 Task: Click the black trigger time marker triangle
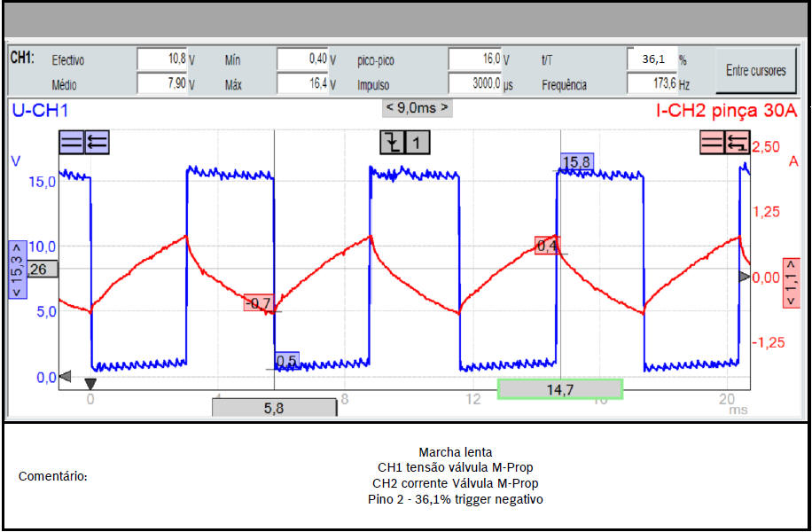[90, 383]
